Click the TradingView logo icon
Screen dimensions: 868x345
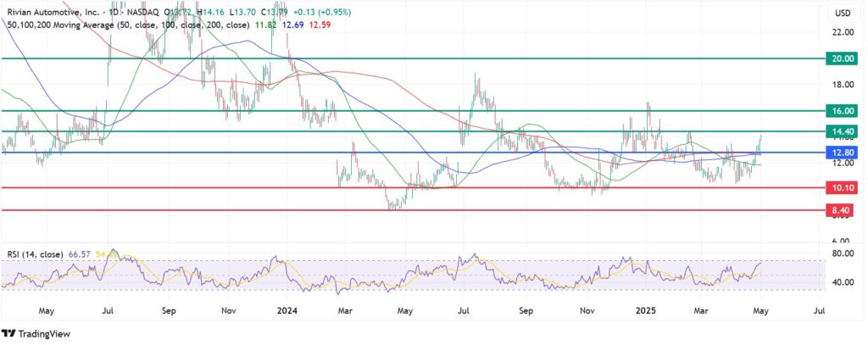[x=10, y=334]
